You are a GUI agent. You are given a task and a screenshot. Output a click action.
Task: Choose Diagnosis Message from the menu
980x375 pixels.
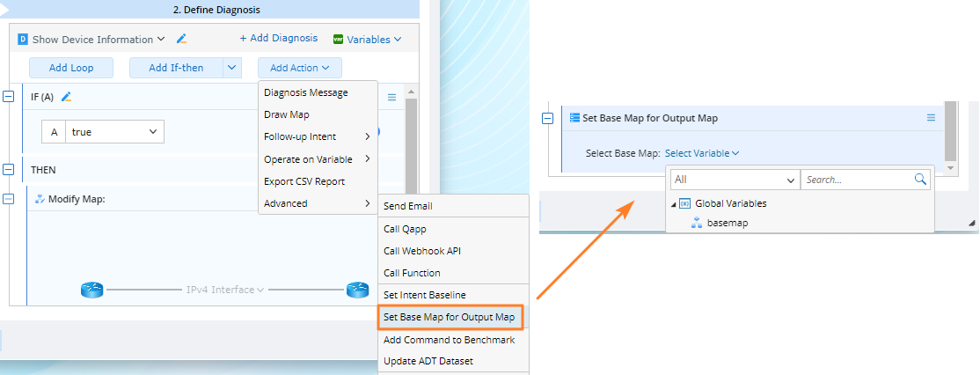(x=318, y=92)
